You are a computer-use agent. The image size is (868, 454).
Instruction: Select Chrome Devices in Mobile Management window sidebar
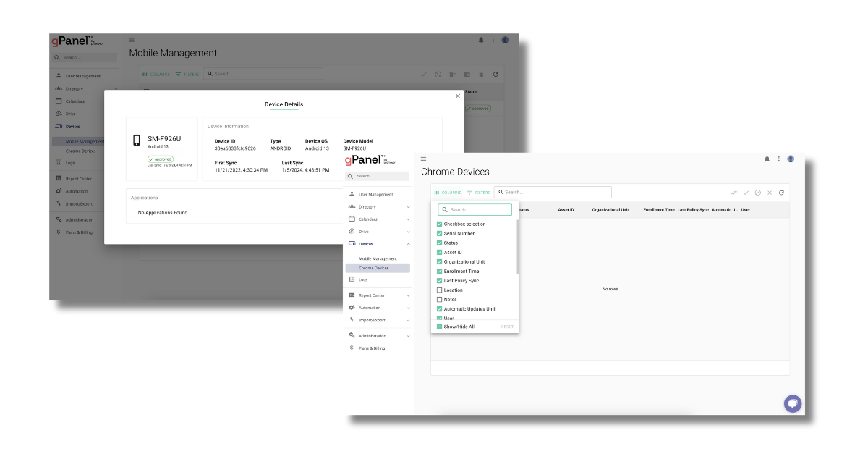point(80,151)
